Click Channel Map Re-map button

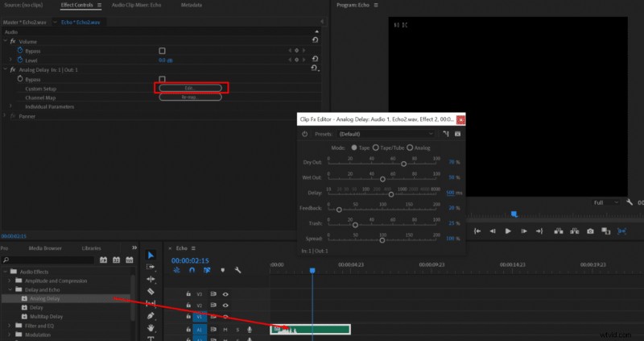(x=190, y=98)
